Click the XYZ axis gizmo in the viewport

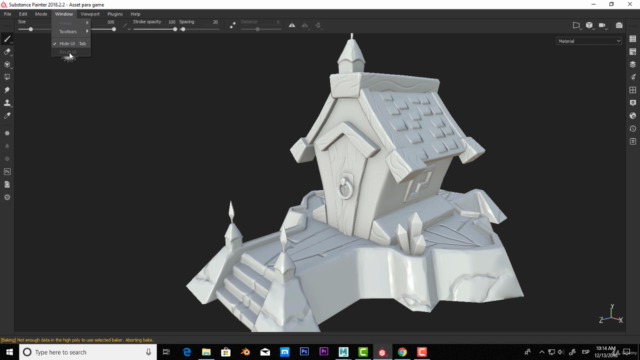pos(611,314)
